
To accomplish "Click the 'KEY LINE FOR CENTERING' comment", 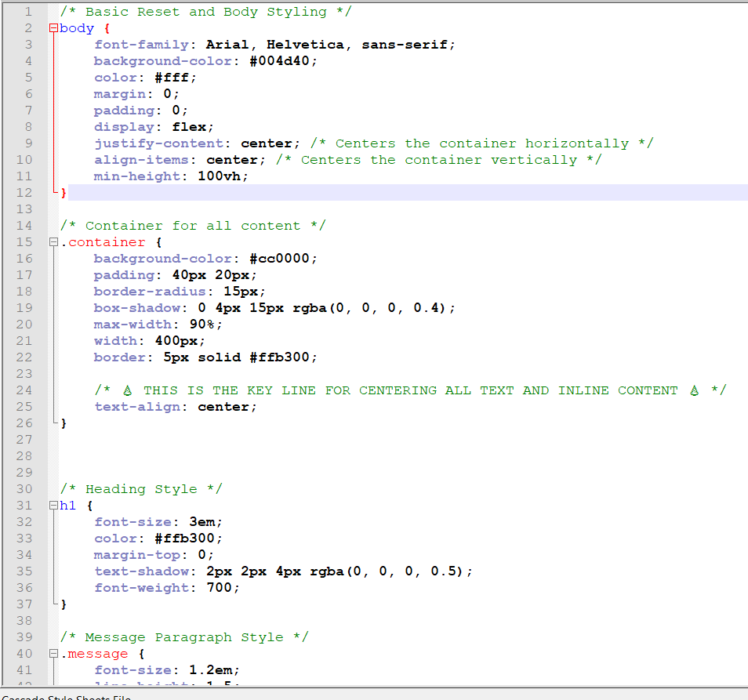I will point(342,390).
